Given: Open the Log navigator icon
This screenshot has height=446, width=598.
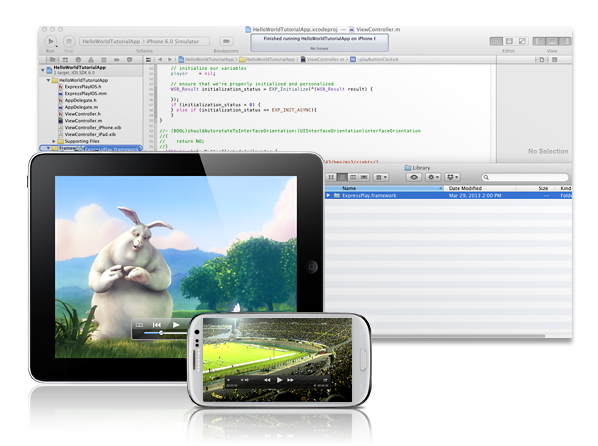Looking at the screenshot, I should click(129, 60).
